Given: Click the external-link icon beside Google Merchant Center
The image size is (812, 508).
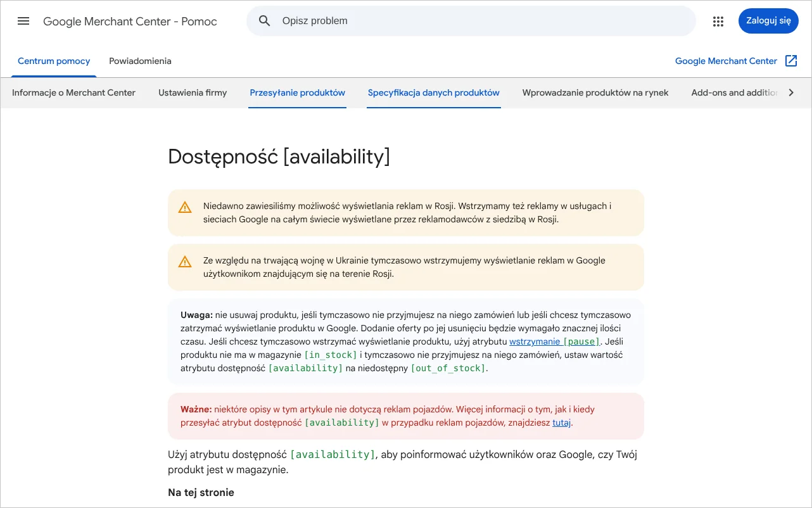Looking at the screenshot, I should coord(791,61).
